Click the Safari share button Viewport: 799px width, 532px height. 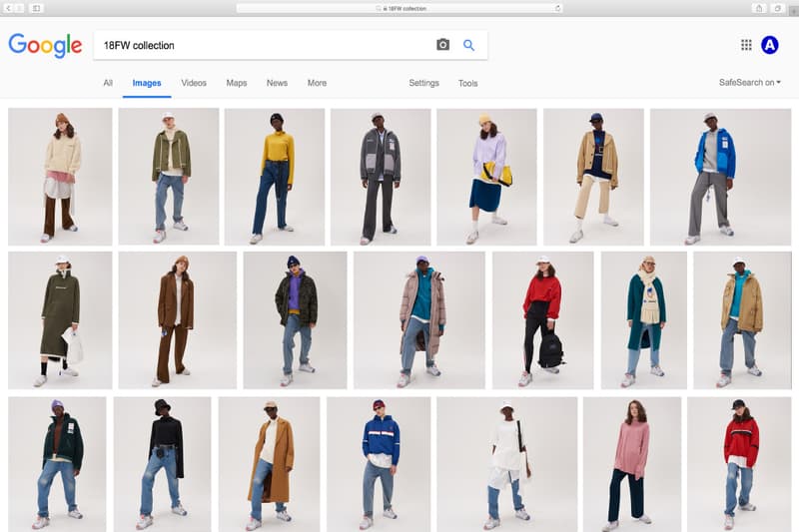758,8
